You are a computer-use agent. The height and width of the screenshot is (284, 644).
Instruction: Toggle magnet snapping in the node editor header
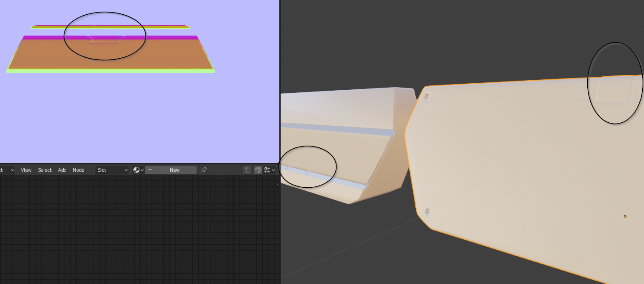259,170
